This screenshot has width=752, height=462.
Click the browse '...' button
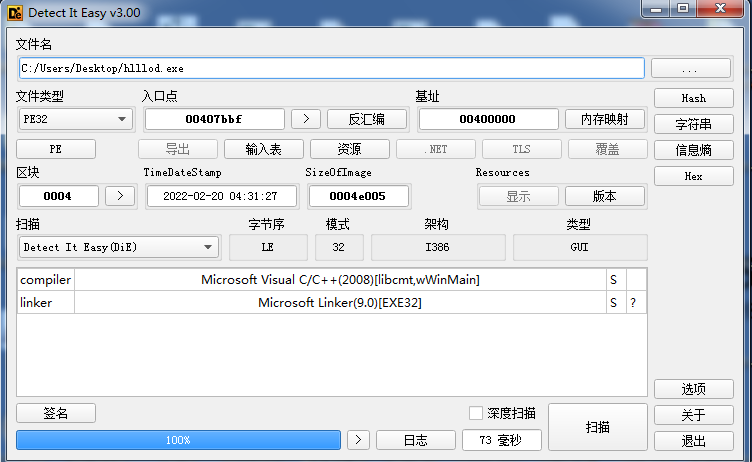click(691, 68)
